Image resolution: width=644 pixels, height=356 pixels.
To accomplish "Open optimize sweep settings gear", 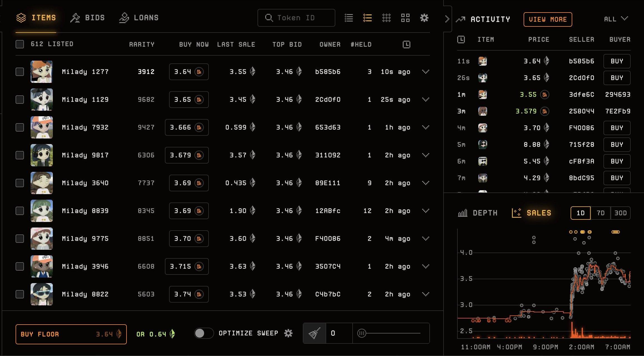I will tap(288, 333).
